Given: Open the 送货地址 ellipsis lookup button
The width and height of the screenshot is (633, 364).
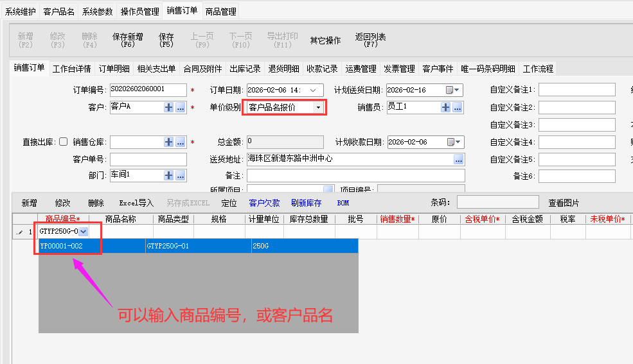Looking at the screenshot, I should (x=459, y=159).
